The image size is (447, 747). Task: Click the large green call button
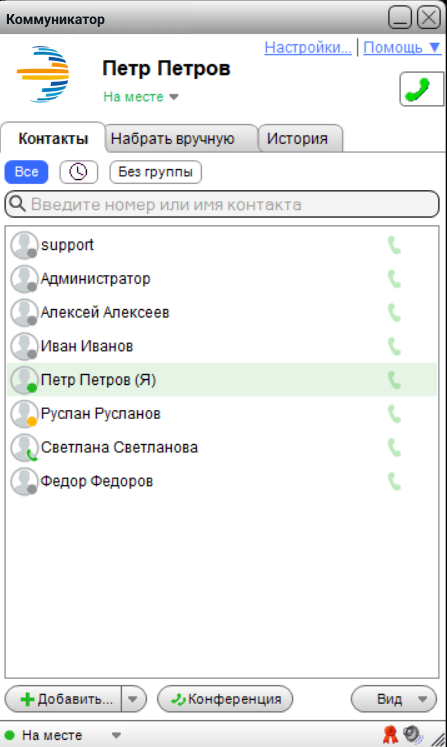421,89
